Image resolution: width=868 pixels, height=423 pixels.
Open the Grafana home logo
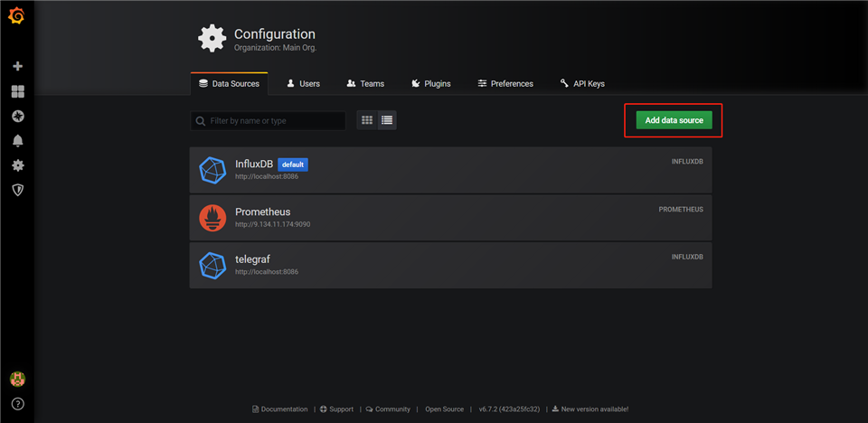(x=16, y=16)
